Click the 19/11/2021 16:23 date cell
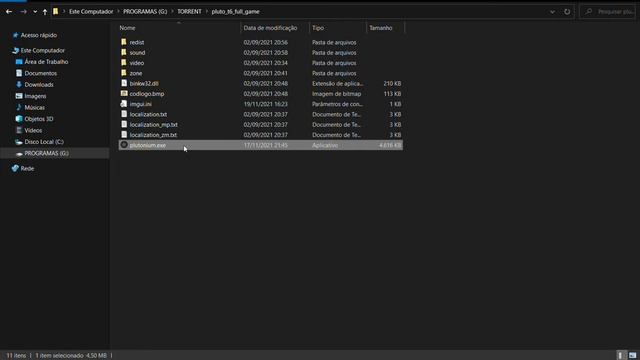Screen dimensions: 640x360 point(265,104)
